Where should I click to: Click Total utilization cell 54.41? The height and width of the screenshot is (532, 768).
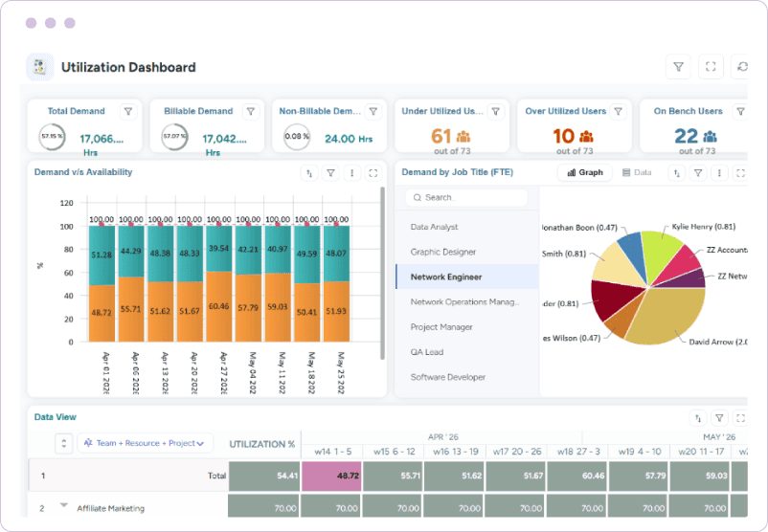coord(264,476)
